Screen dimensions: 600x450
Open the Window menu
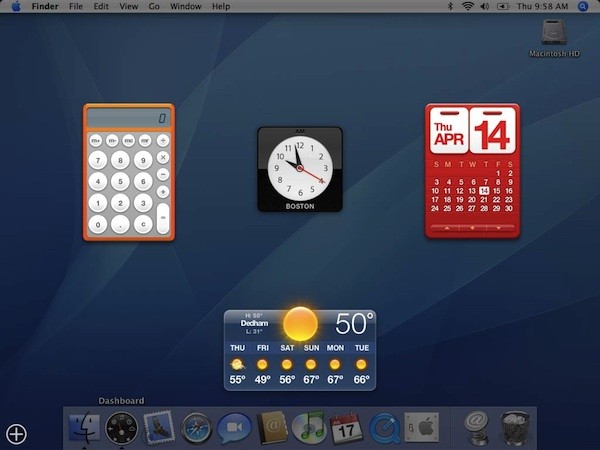pyautogui.click(x=186, y=7)
